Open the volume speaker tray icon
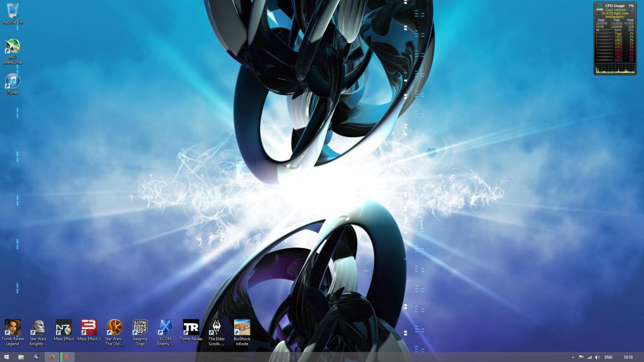Viewport: 644px width, 362px height. [x=597, y=357]
